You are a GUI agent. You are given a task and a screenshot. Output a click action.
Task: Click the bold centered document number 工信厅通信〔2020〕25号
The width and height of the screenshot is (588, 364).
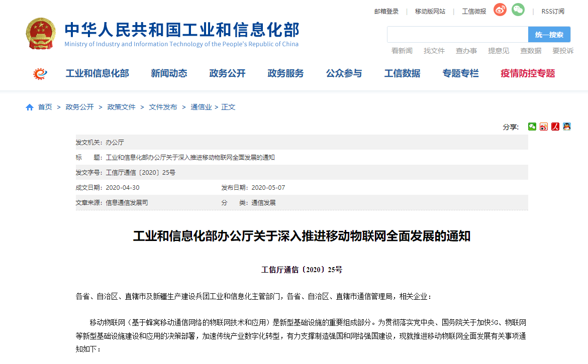302,270
